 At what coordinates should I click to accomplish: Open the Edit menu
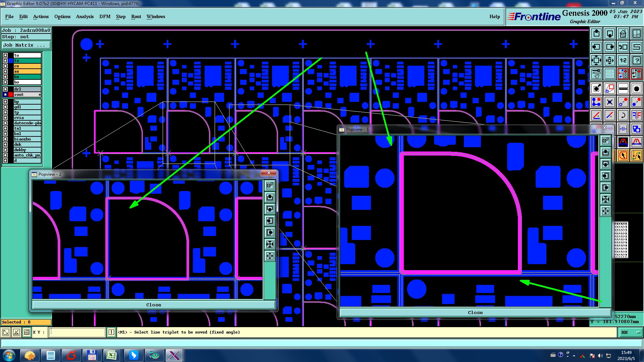[x=23, y=16]
